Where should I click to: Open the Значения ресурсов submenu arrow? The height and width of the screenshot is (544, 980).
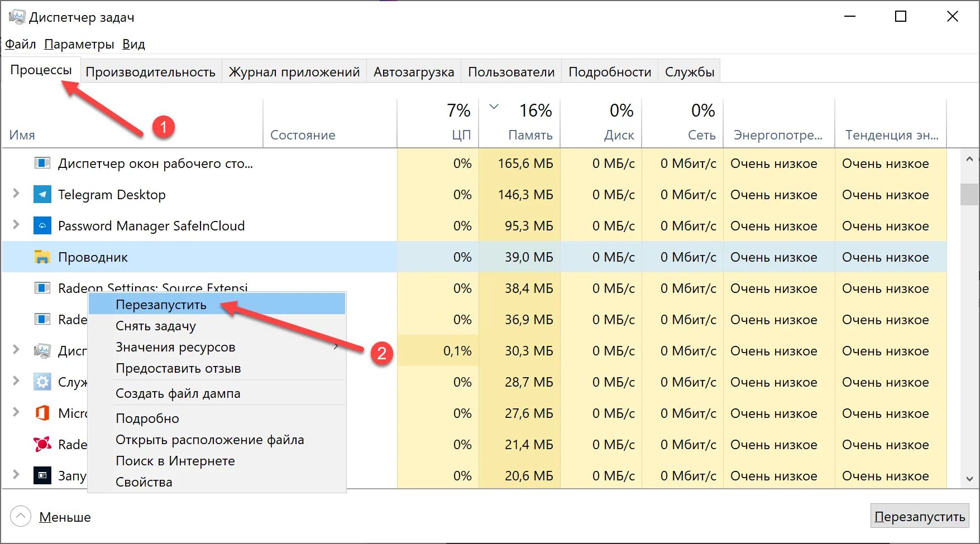[336, 346]
